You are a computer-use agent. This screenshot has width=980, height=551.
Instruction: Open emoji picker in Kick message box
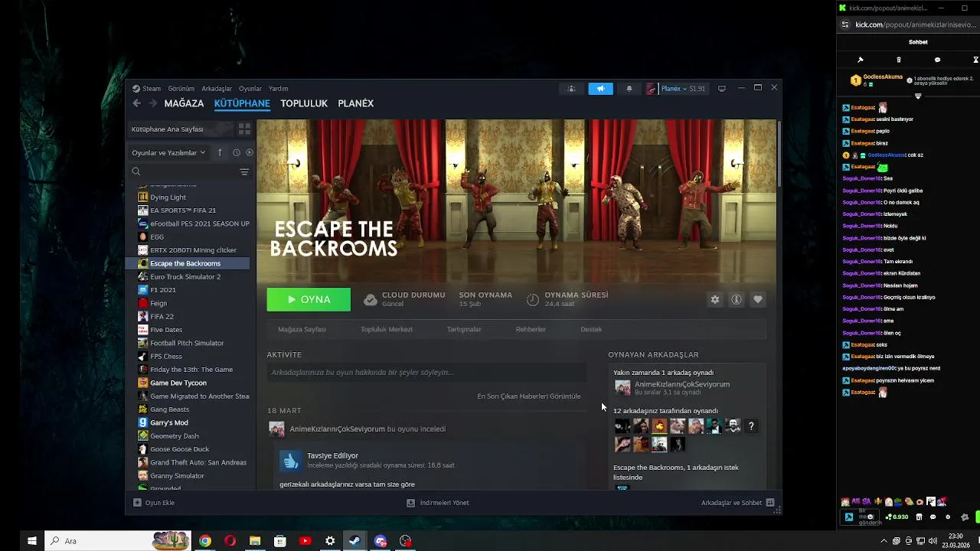point(870,517)
